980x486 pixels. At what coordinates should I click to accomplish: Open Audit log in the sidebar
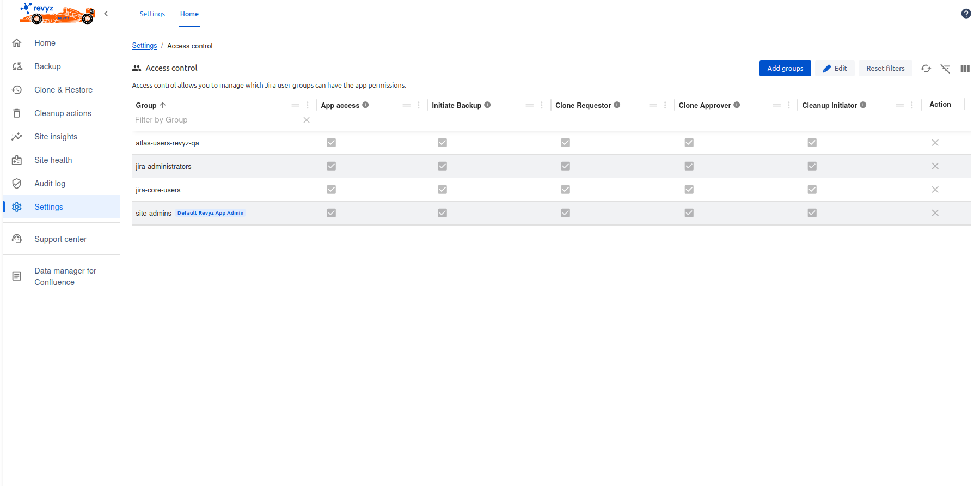click(50, 184)
